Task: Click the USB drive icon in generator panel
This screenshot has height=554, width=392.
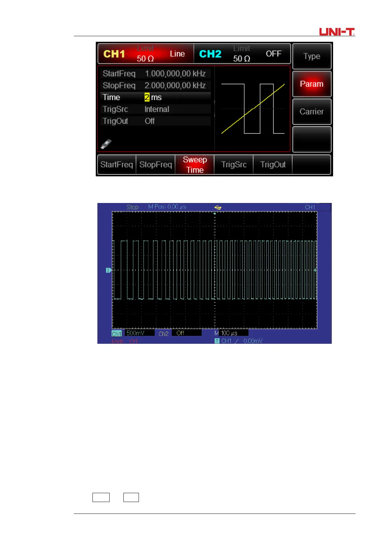Action: click(106, 144)
